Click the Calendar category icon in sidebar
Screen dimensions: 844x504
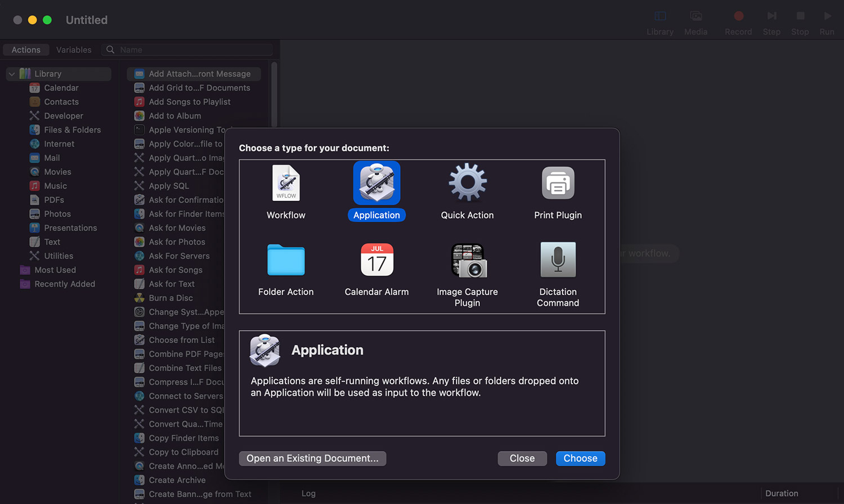(x=34, y=88)
